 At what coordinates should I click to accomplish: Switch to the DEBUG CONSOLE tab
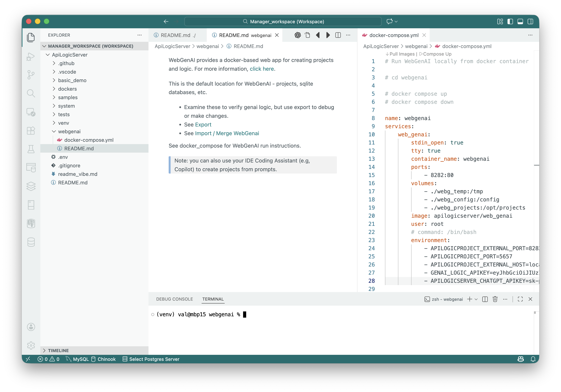[x=174, y=299]
